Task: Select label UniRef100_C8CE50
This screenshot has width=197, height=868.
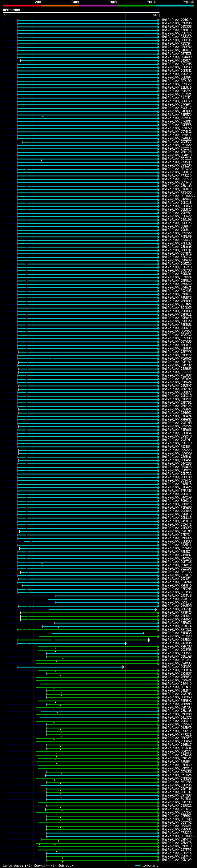Action: [x=177, y=47]
